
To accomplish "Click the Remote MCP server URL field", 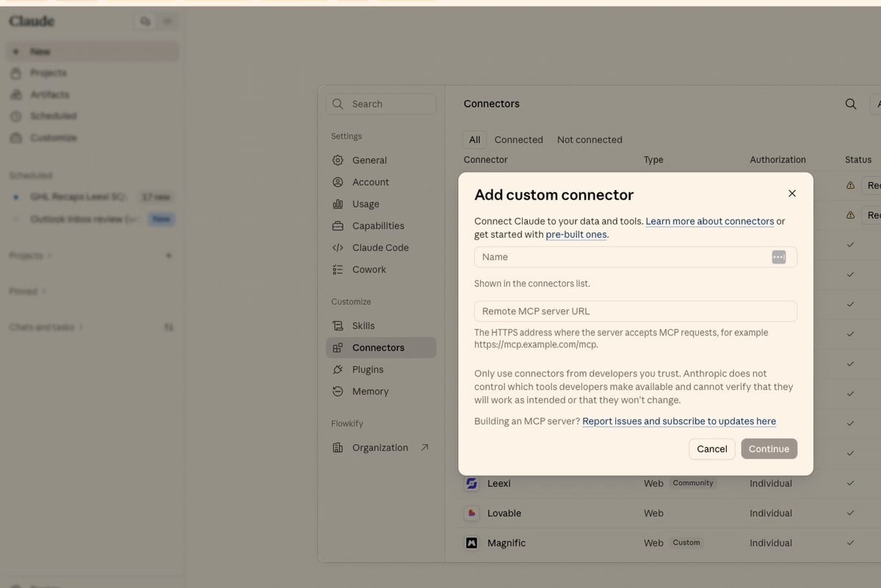I will [x=635, y=311].
